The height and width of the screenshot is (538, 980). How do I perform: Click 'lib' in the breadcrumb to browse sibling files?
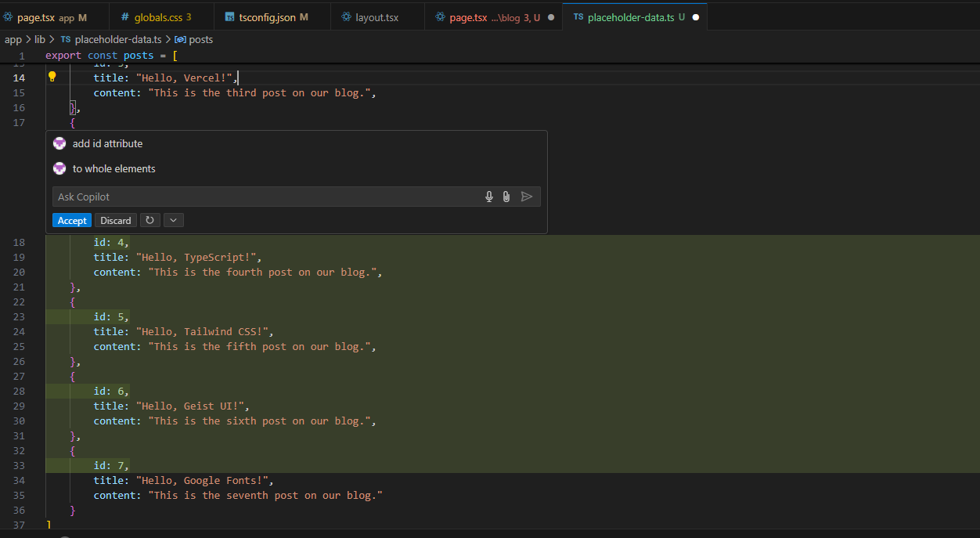pyautogui.click(x=39, y=39)
